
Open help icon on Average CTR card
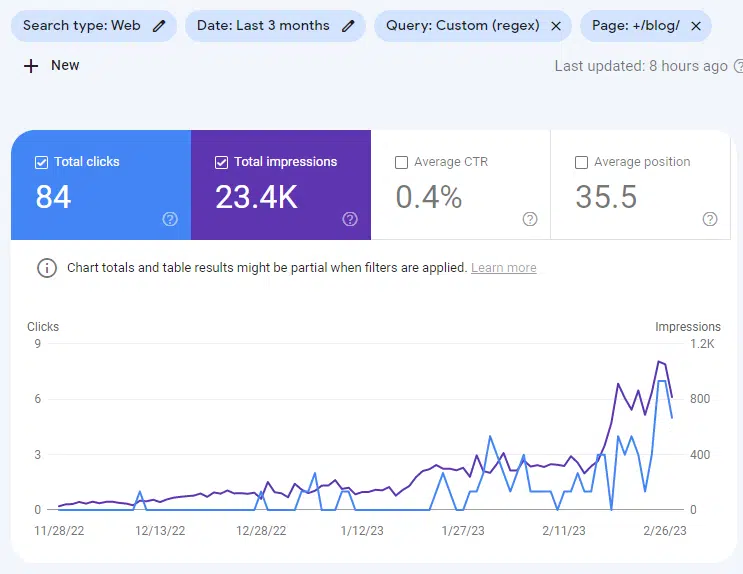pos(530,219)
